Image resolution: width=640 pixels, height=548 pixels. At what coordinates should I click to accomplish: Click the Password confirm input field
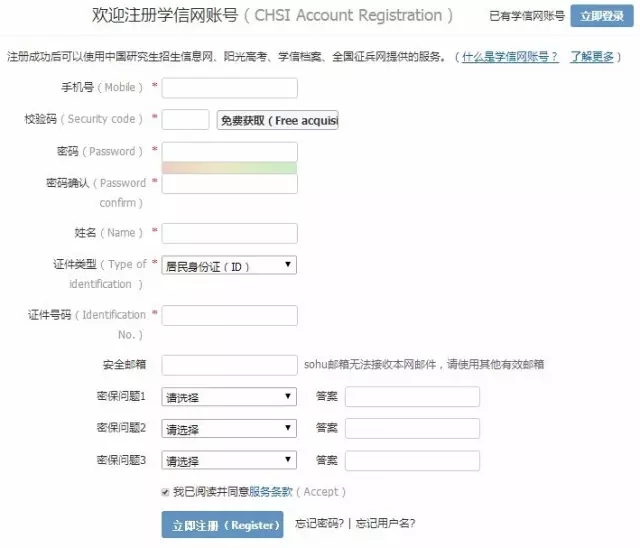click(x=229, y=184)
